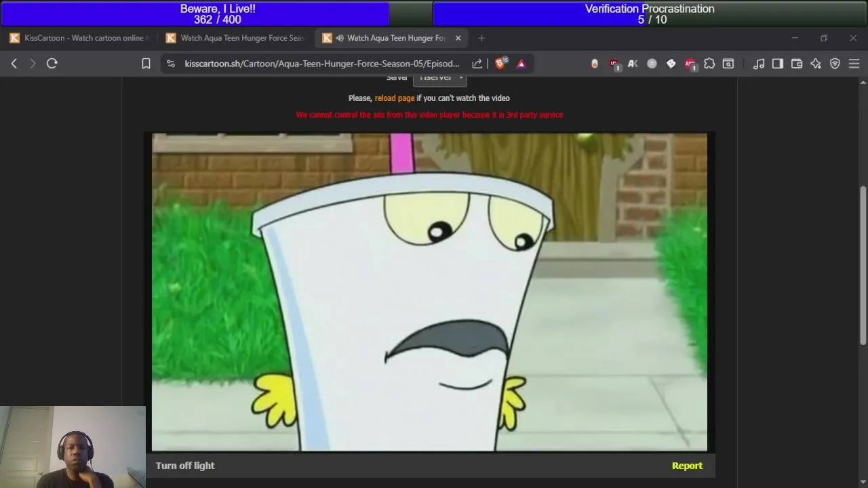The width and height of the screenshot is (868, 488).
Task: Click the Verification Procrastination progress bar
Action: point(650,14)
